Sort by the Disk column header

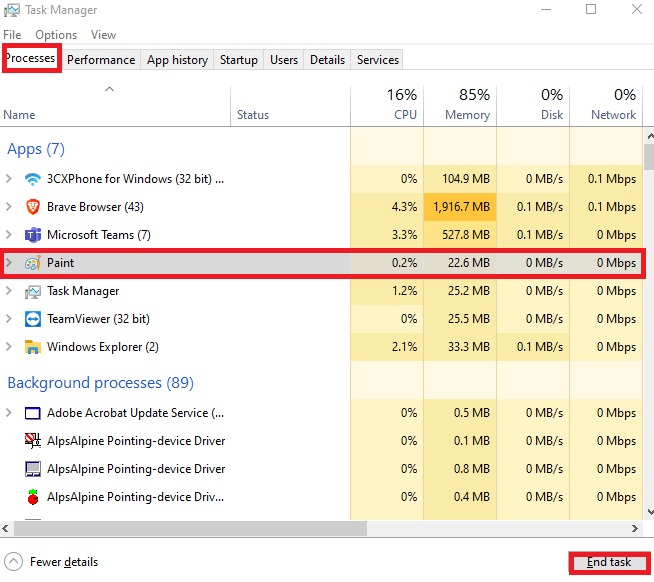tap(533, 106)
